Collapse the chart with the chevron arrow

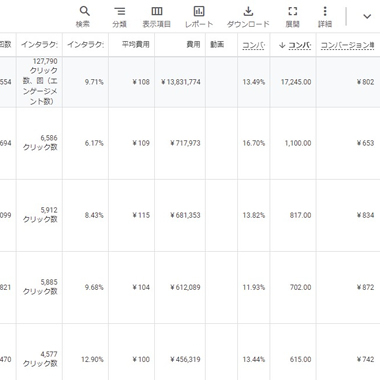click(367, 16)
